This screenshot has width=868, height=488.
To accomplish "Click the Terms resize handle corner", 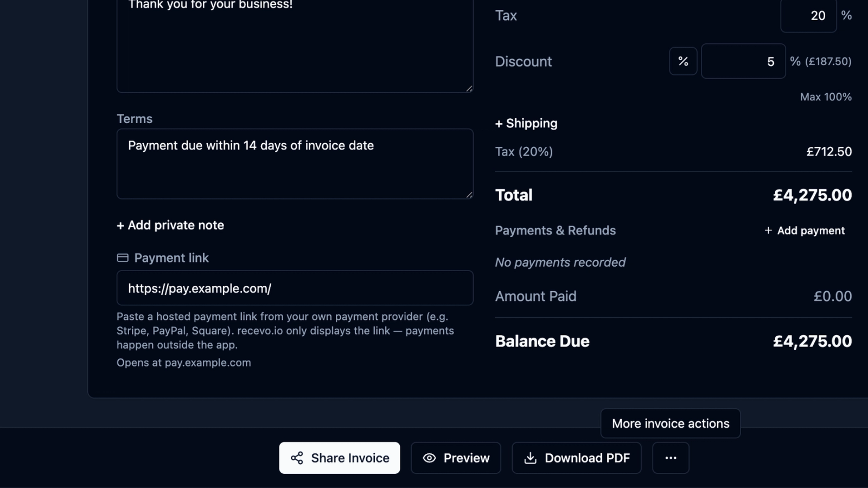I will click(469, 195).
